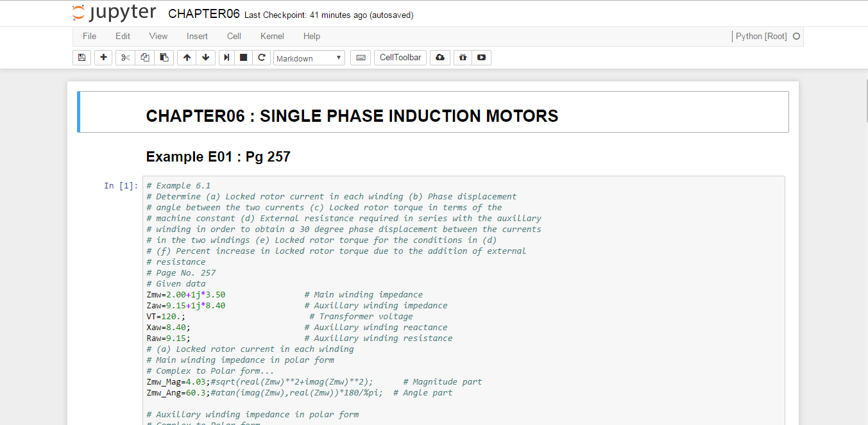Click the CellToolbar button

400,58
